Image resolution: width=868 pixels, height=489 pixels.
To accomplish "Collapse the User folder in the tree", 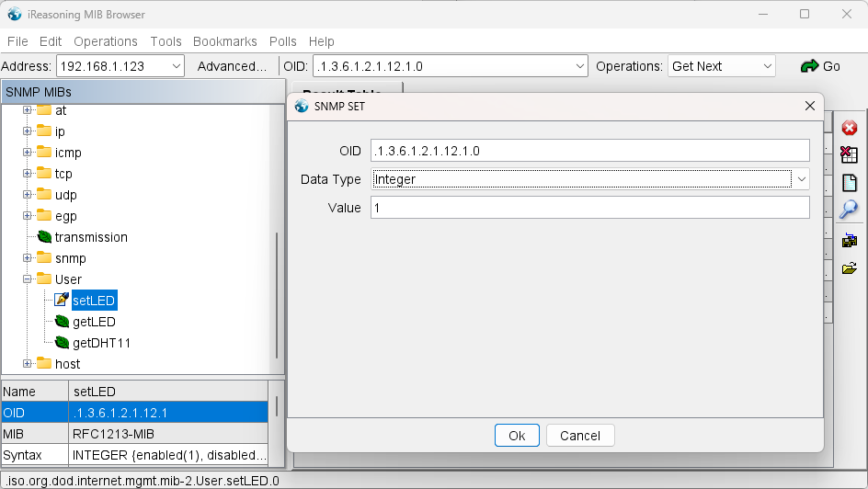I will pos(28,279).
